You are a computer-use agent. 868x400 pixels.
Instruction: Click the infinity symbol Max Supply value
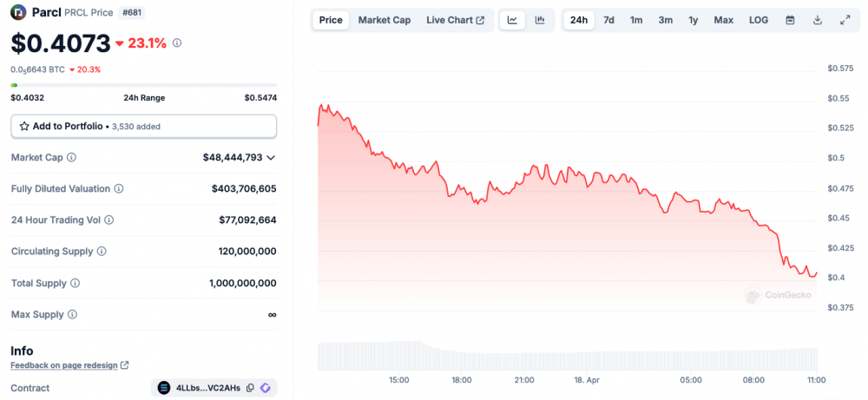pos(272,314)
